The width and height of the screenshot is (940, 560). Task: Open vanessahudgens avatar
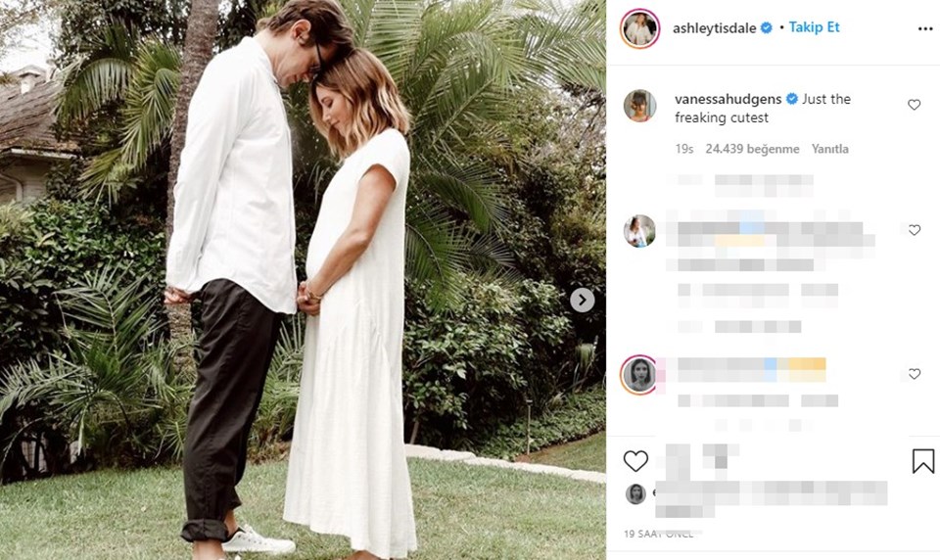tap(639, 106)
